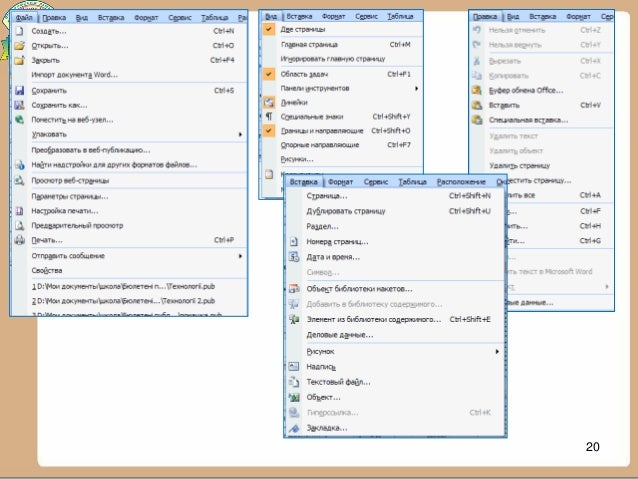This screenshot has width=638, height=479.
Task: Expand the Упаковать submenu
Action: (x=240, y=134)
